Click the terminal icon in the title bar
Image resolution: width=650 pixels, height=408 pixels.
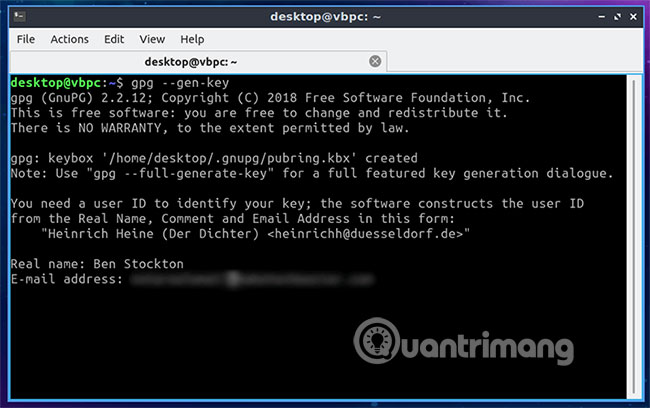(19, 17)
